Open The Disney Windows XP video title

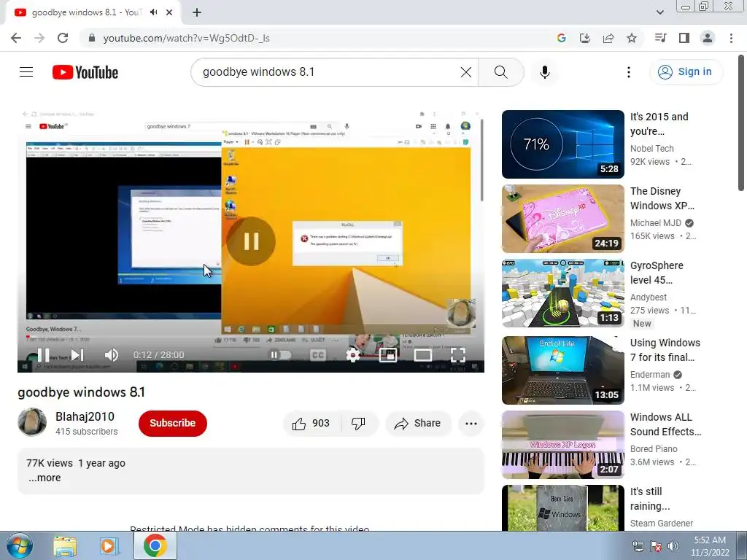[662, 198]
